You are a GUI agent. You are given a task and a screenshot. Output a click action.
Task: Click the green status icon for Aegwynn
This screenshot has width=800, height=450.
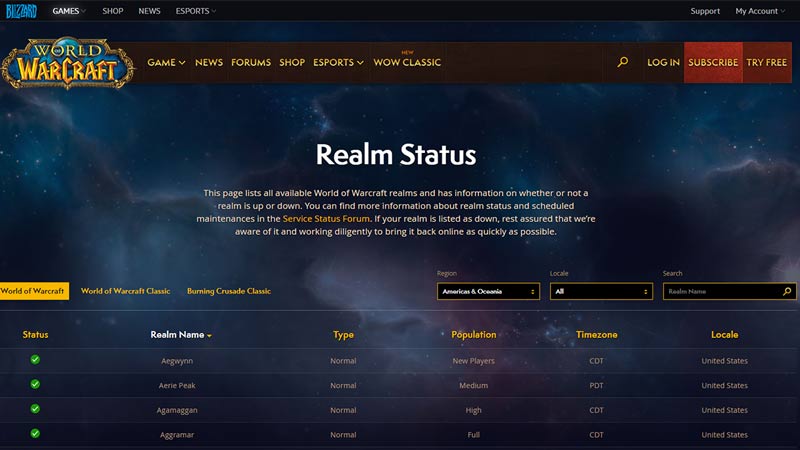[x=35, y=359]
